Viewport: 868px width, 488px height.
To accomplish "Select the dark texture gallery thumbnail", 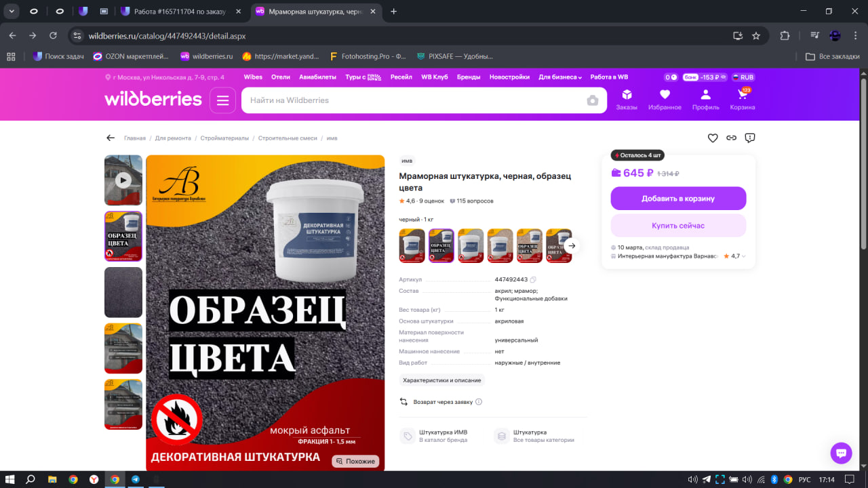I will coord(123,292).
